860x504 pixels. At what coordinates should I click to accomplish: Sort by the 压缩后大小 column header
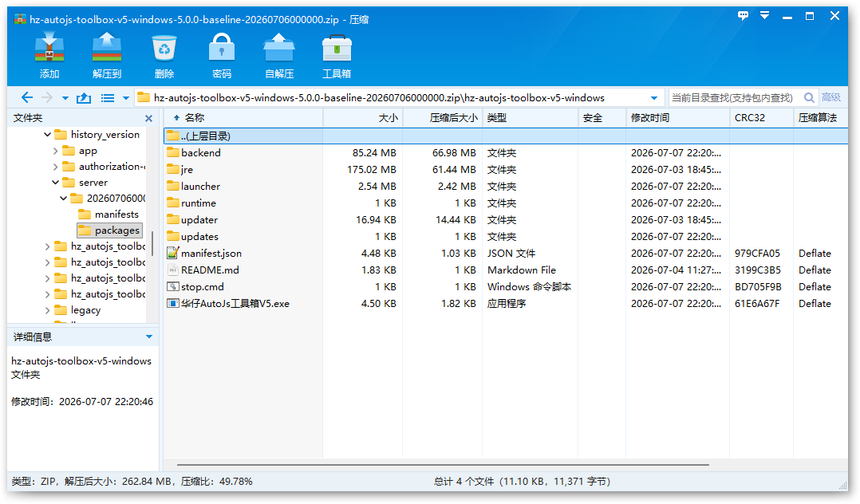[454, 118]
